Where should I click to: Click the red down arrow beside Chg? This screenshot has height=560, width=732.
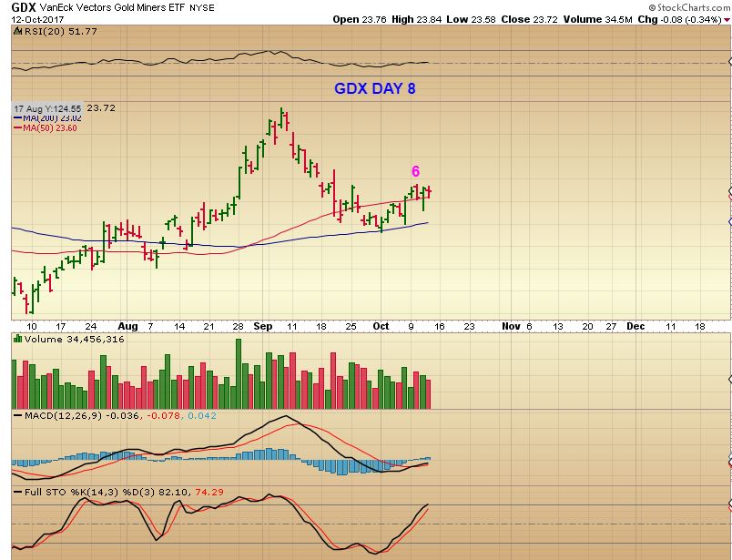click(727, 20)
